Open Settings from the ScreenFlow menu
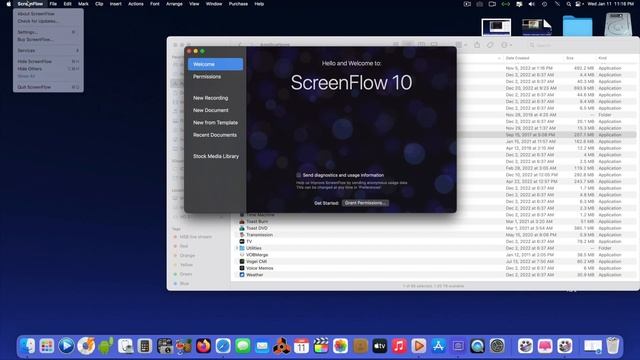 [48, 32]
